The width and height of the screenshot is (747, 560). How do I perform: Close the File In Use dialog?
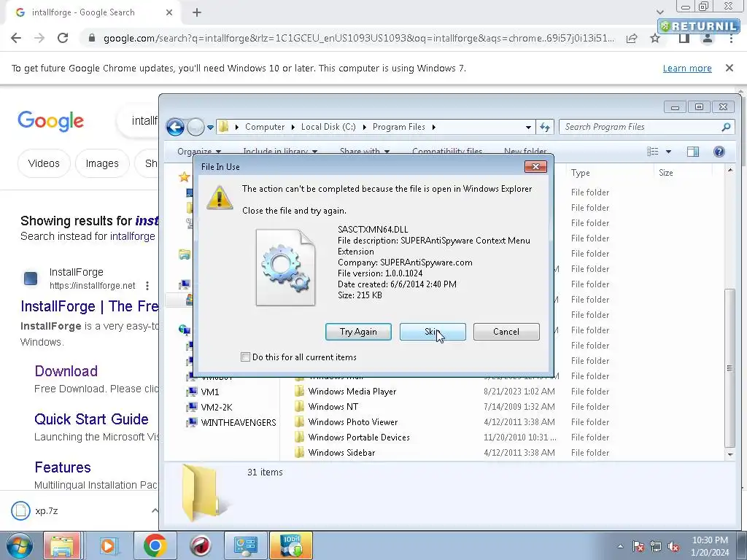click(x=535, y=167)
